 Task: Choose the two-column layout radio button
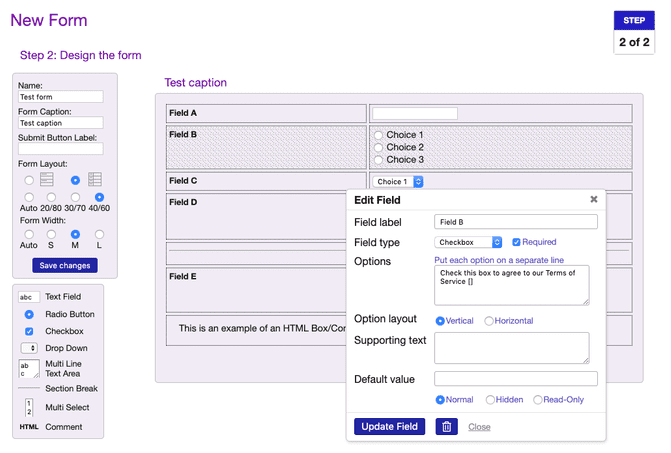click(x=75, y=180)
